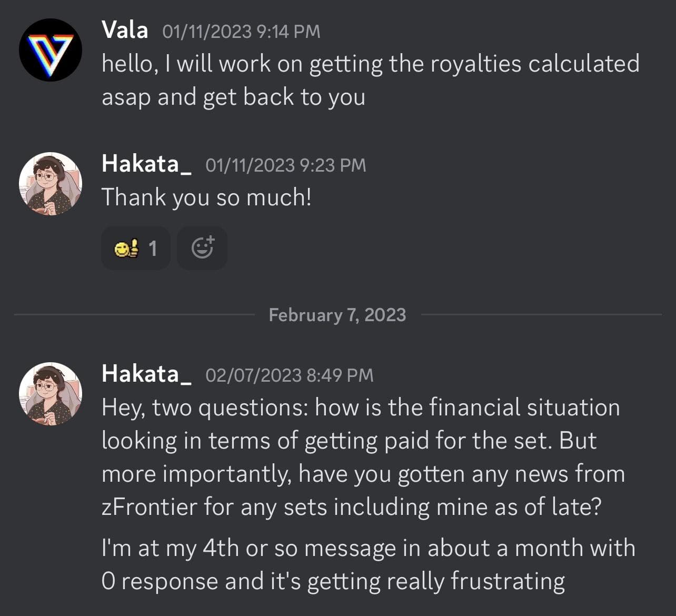Click the "0 response and it's getting" line
676x616 pixels.
click(333, 581)
